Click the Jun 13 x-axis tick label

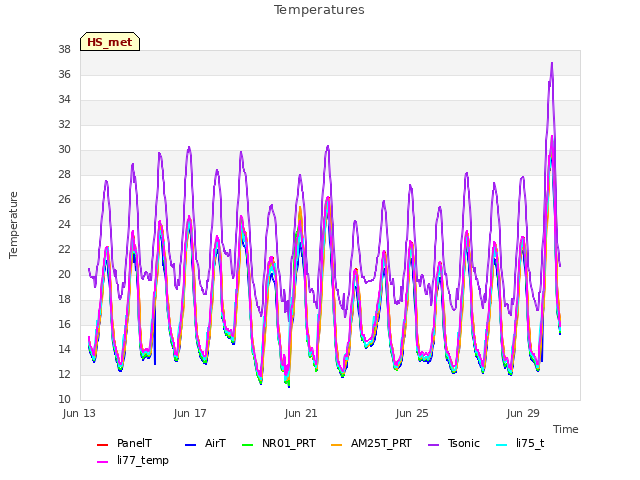(x=79, y=413)
